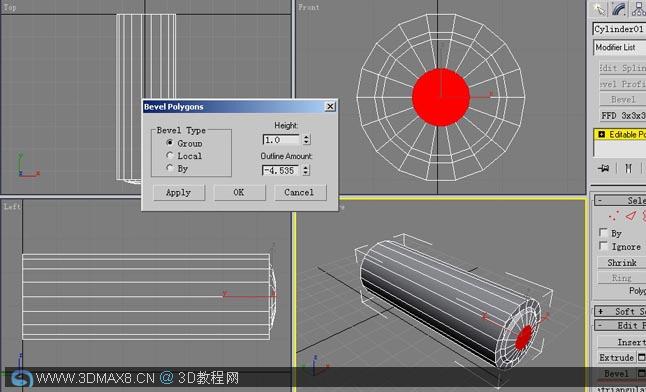Open the Modify panel tab icon
The height and width of the screenshot is (392, 646).
point(618,9)
